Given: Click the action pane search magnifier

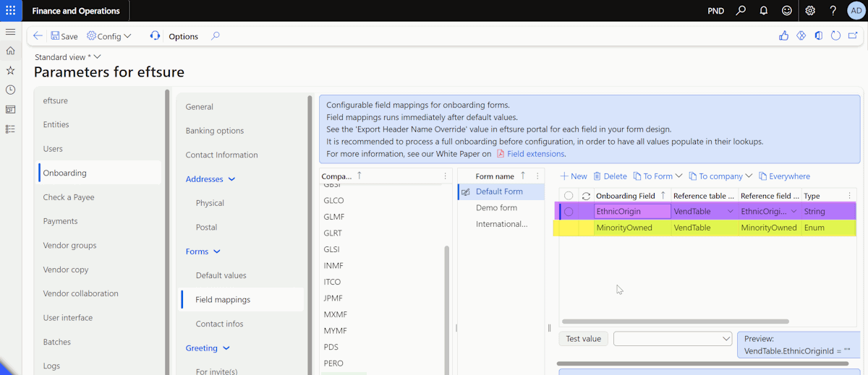Looking at the screenshot, I should (215, 36).
